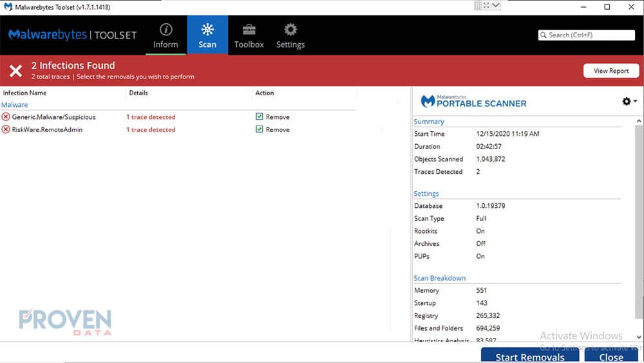
Task: Click the expand arrows icon in the title bar
Action: [486, 5]
